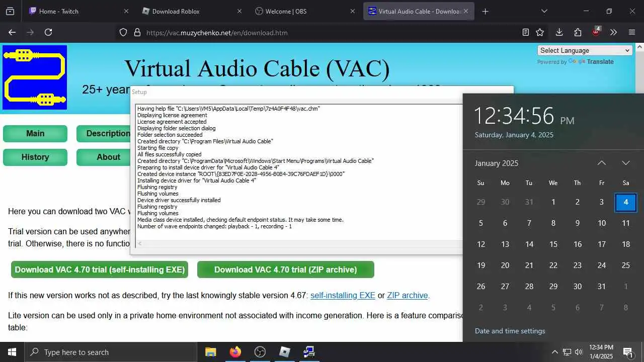Open Windows Start menu
The image size is (644, 362).
point(12,352)
